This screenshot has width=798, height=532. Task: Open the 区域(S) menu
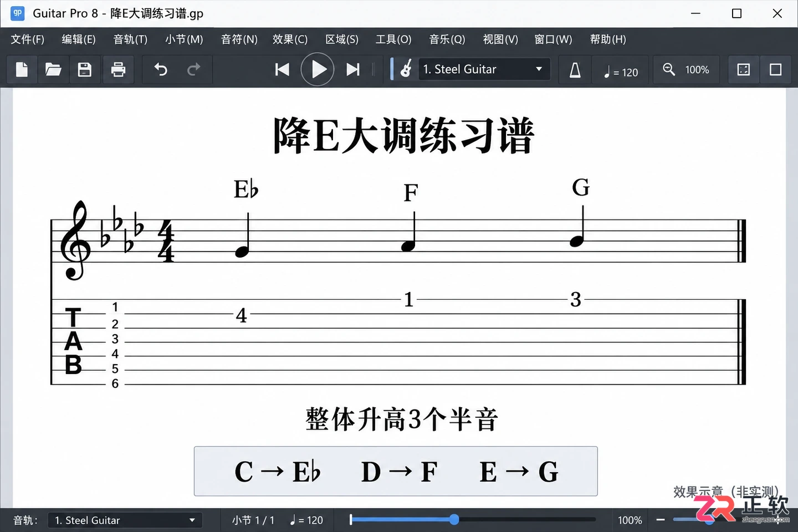point(342,39)
